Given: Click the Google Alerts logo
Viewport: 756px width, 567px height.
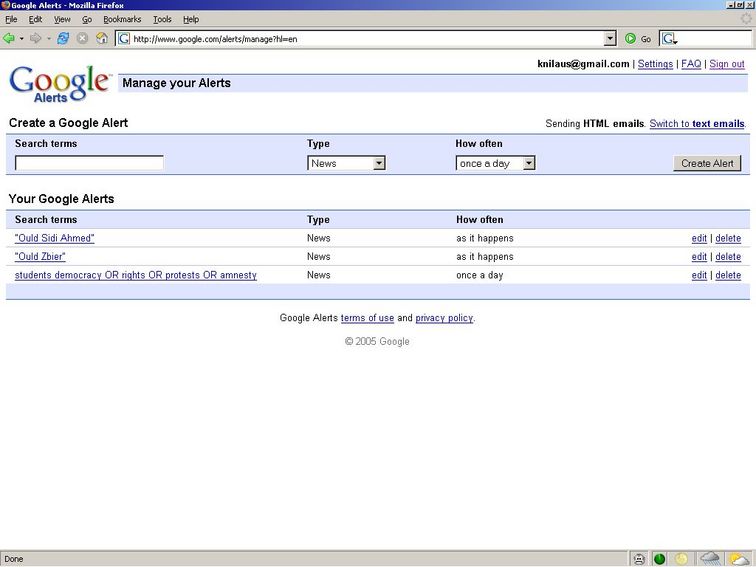Looking at the screenshot, I should tap(60, 84).
